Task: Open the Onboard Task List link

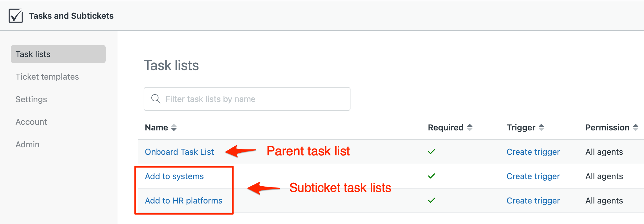Action: [179, 152]
